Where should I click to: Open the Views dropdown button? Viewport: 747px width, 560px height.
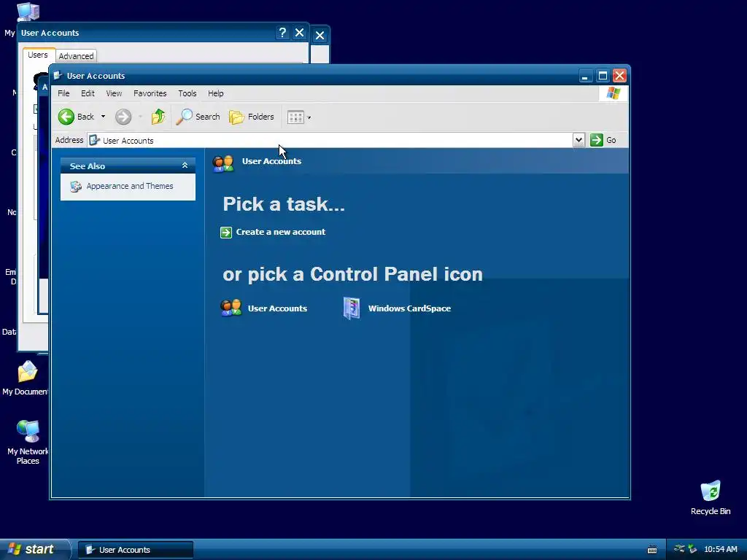click(x=298, y=117)
